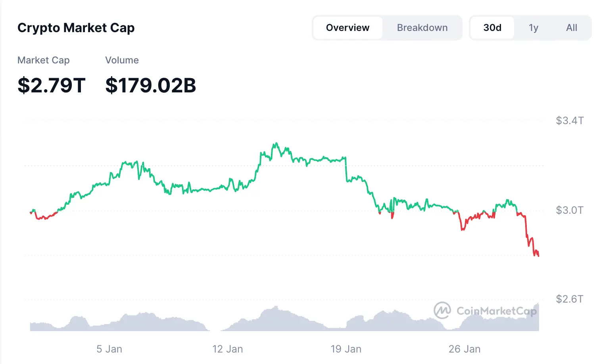Click the 12 Jan date marker
This screenshot has height=364, width=599.
pyautogui.click(x=228, y=349)
